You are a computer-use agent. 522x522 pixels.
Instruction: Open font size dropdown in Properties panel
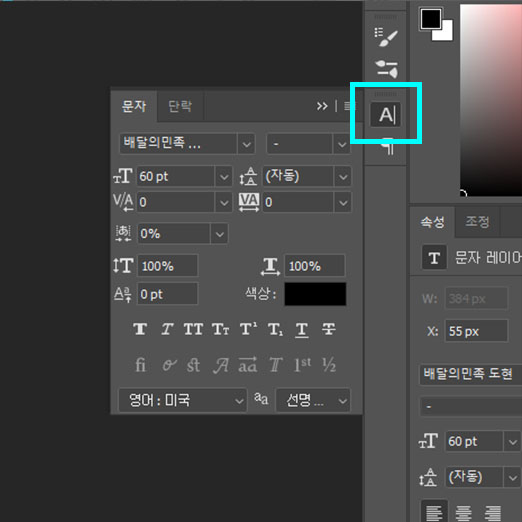513,442
